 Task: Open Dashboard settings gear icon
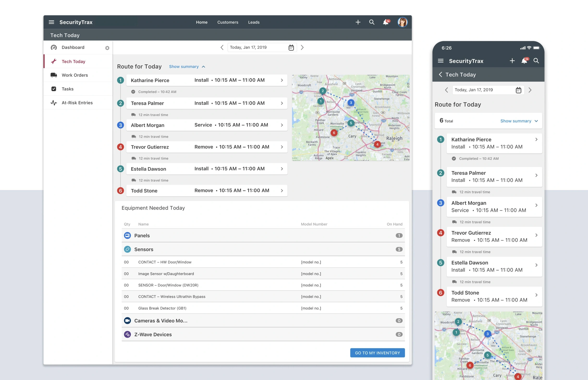107,48
